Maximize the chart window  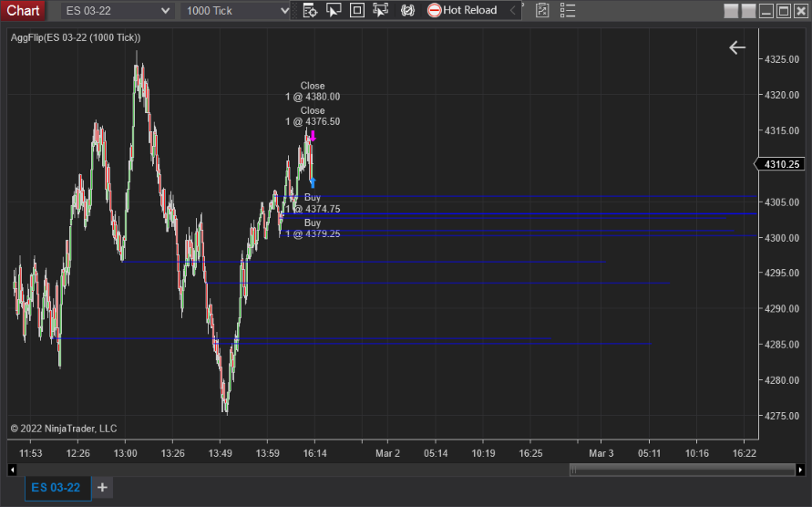click(784, 11)
